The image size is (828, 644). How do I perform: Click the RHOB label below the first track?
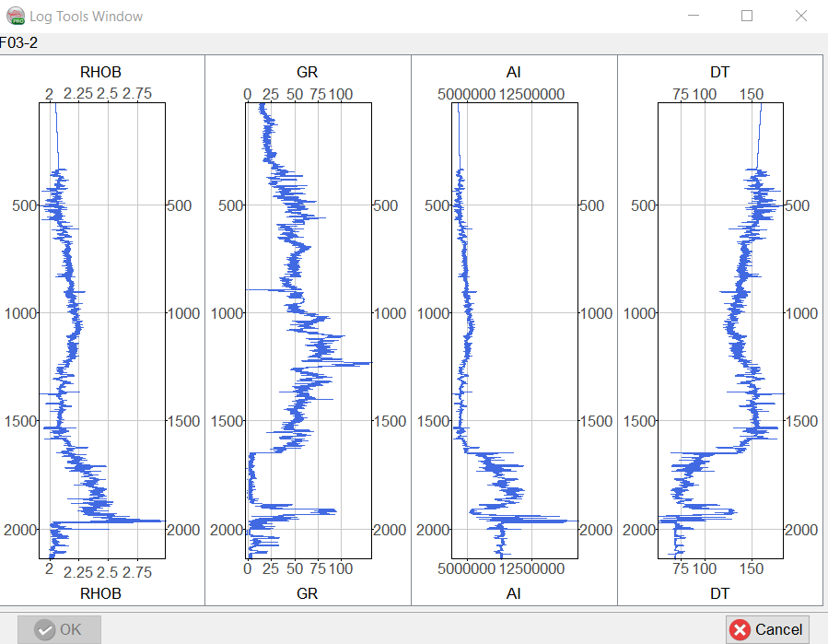(101, 593)
